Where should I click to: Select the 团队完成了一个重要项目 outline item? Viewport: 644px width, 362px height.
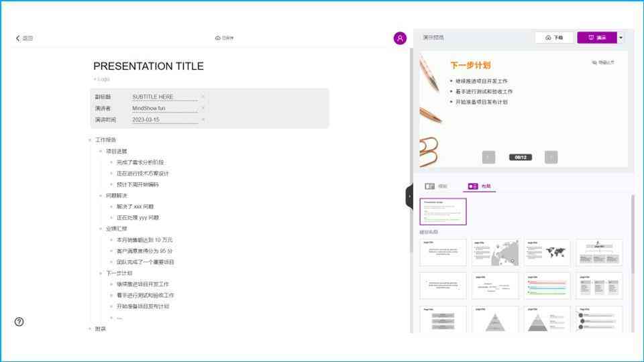point(146,262)
